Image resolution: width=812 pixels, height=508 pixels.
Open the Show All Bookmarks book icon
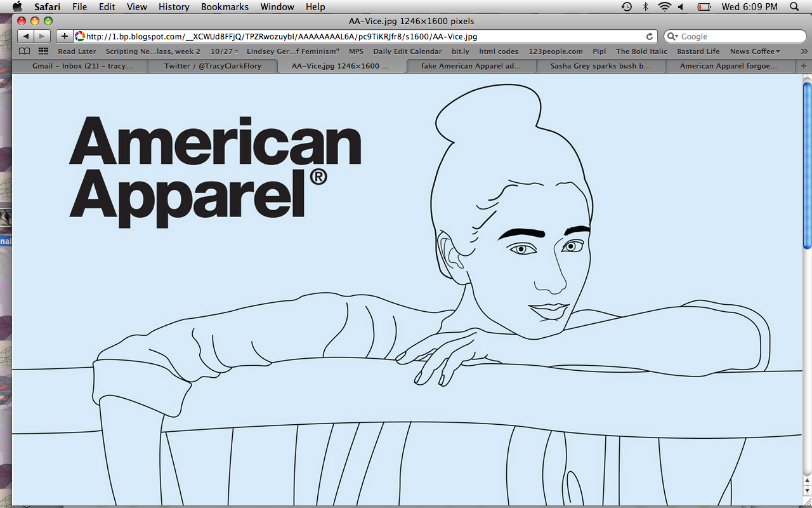point(24,51)
